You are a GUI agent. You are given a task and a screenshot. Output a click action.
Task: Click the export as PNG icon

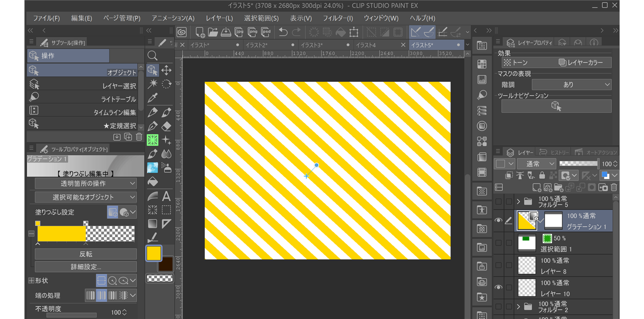tap(252, 32)
